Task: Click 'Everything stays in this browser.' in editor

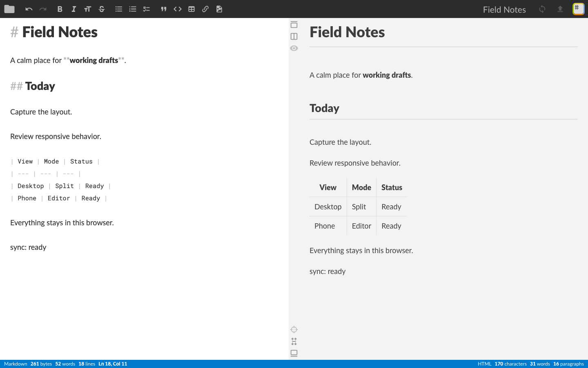Action: 62,223
